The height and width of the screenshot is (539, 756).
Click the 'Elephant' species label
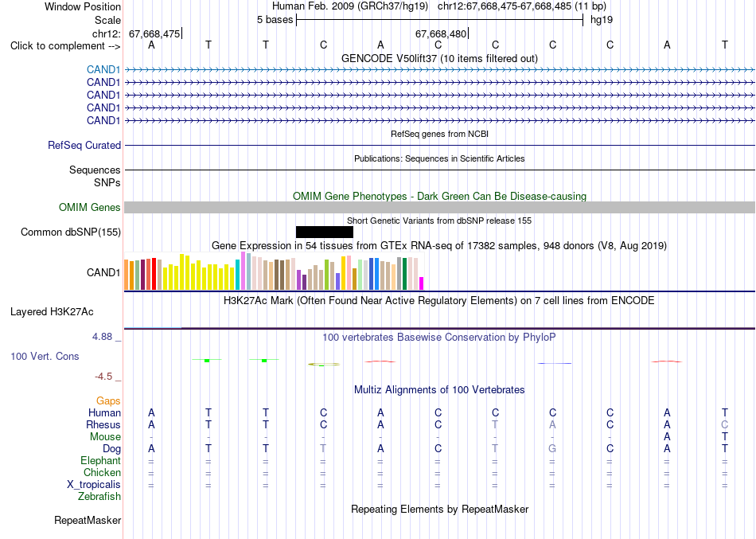100,461
